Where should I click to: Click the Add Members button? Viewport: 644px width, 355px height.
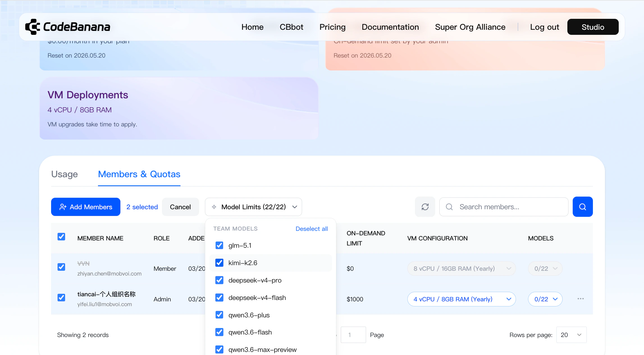point(86,207)
